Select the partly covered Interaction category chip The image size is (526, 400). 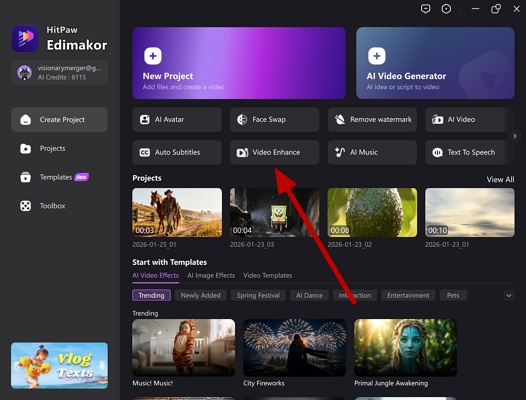tap(355, 295)
